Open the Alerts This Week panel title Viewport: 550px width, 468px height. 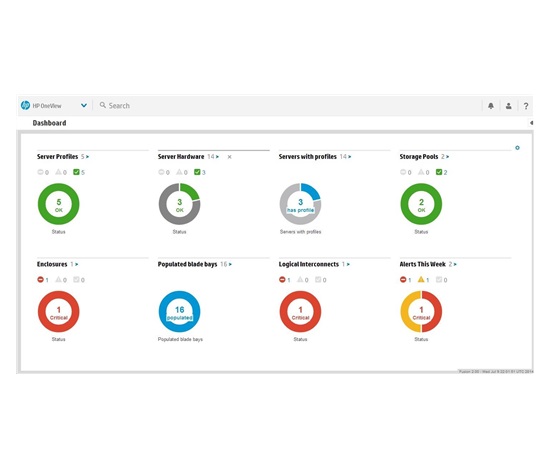423,264
